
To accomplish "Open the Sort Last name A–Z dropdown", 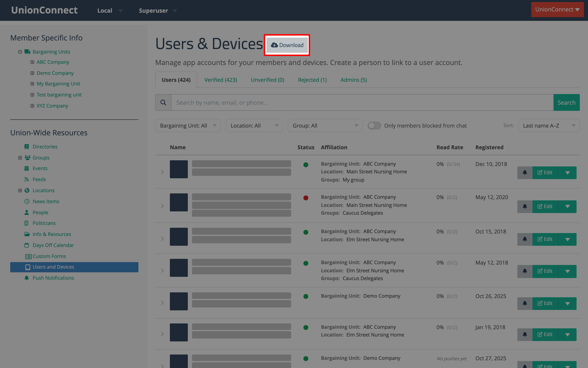I will coord(549,126).
